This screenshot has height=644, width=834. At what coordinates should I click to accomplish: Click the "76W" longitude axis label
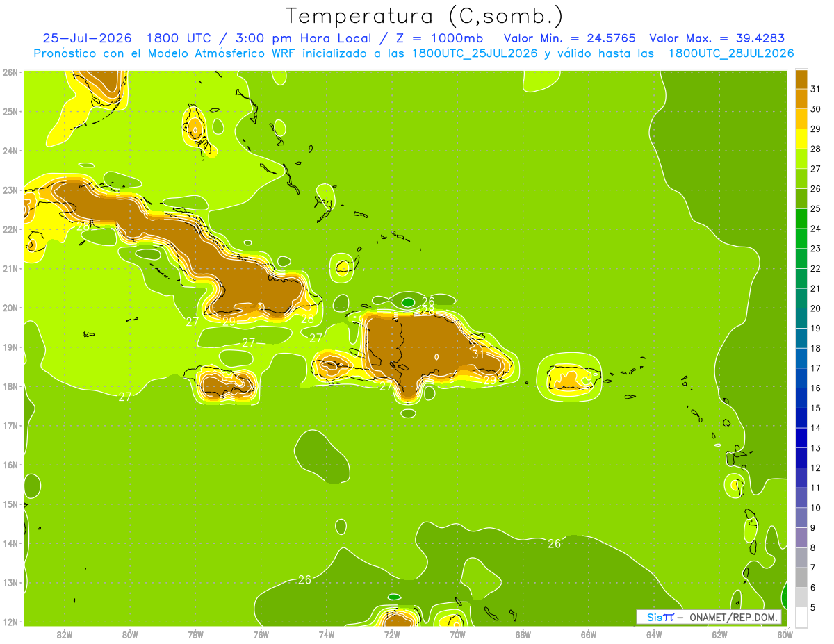[x=261, y=634]
